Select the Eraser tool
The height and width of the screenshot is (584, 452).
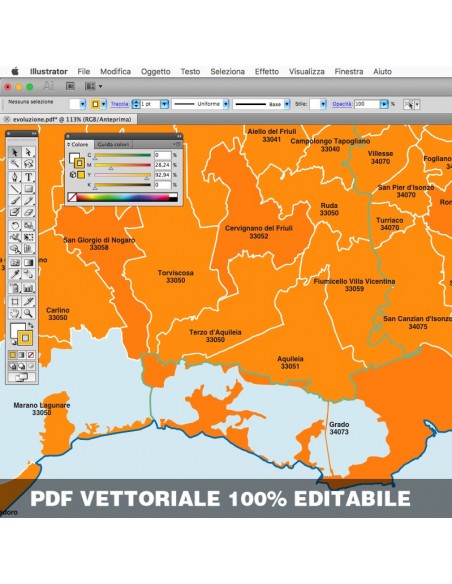coord(28,212)
